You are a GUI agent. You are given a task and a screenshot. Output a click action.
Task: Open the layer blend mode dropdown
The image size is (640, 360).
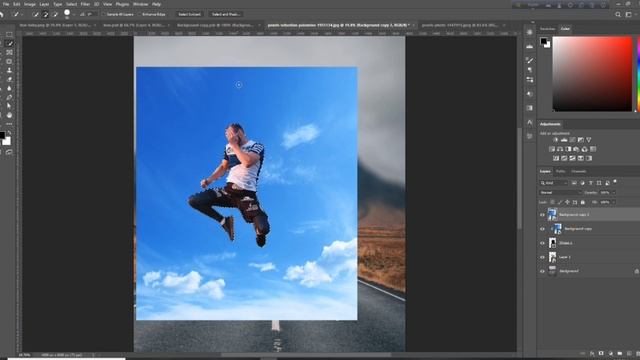(560, 193)
